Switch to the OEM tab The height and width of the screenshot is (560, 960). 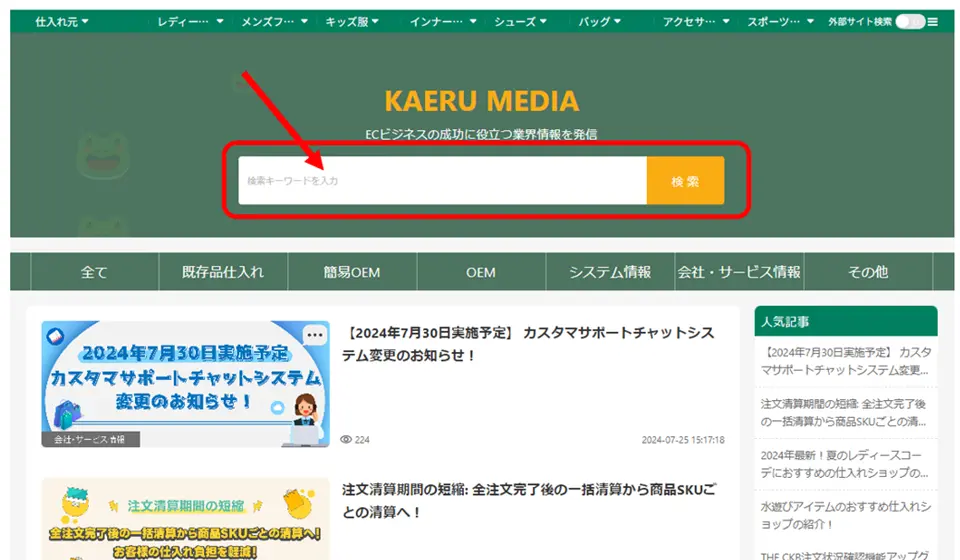[x=481, y=272]
